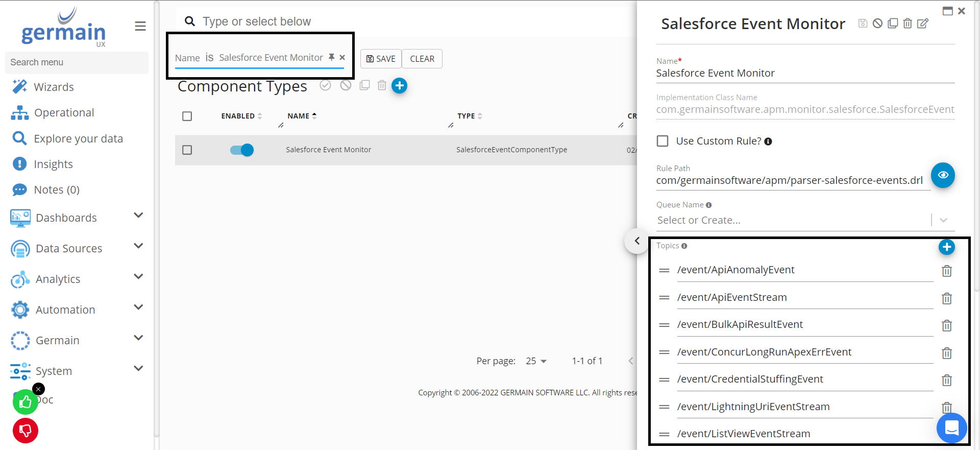
Task: Click the Search menu input field
Action: point(77,62)
